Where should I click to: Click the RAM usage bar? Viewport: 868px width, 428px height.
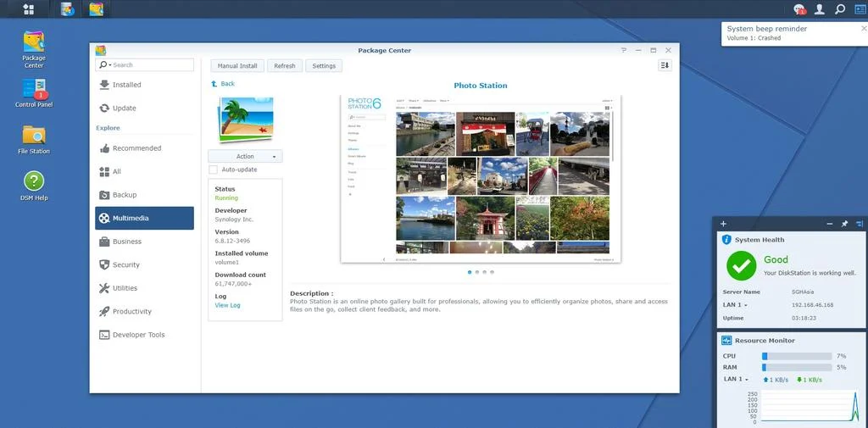coord(797,367)
